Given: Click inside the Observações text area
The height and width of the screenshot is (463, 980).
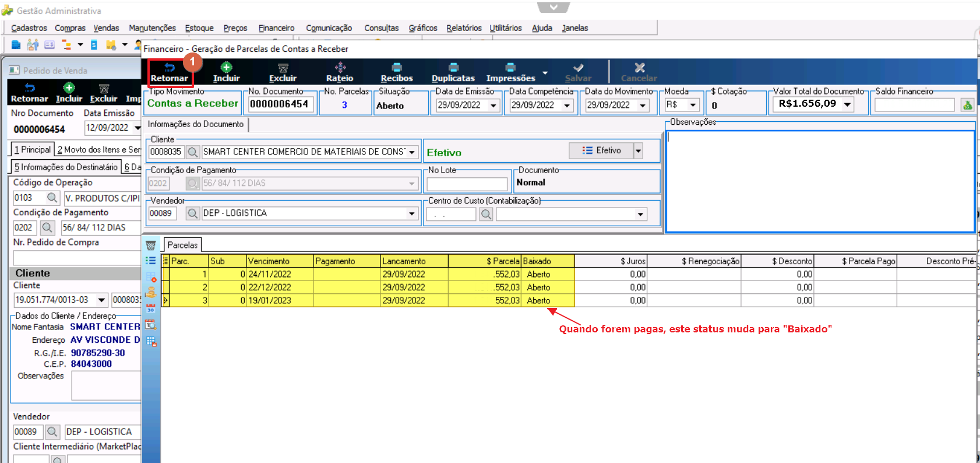Looking at the screenshot, I should (820, 181).
